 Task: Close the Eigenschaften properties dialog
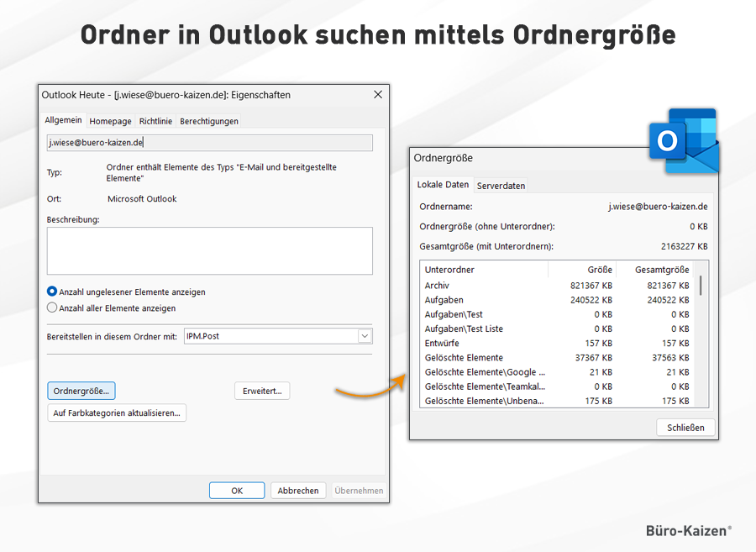tap(378, 94)
